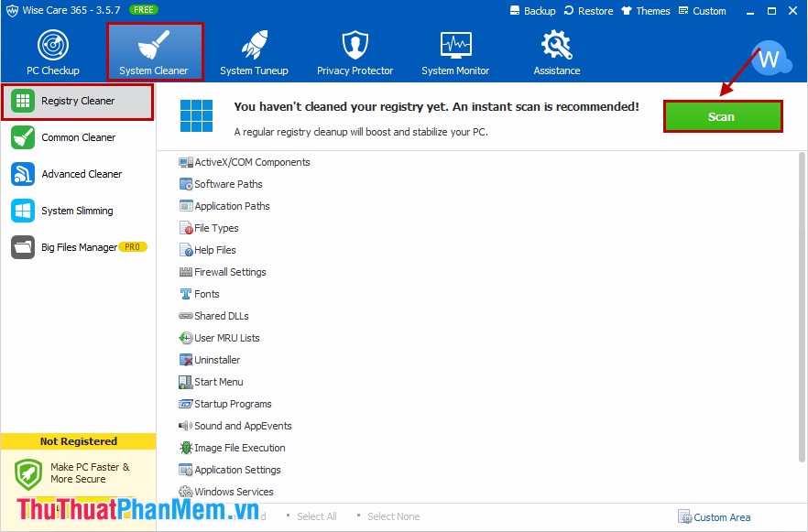Click the user avatar W icon
Screen dimensions: 808x532
coord(770,60)
